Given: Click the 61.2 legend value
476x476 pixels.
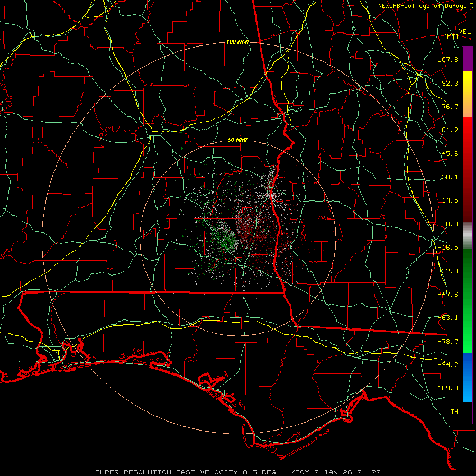Looking at the screenshot, I should click(x=450, y=130).
